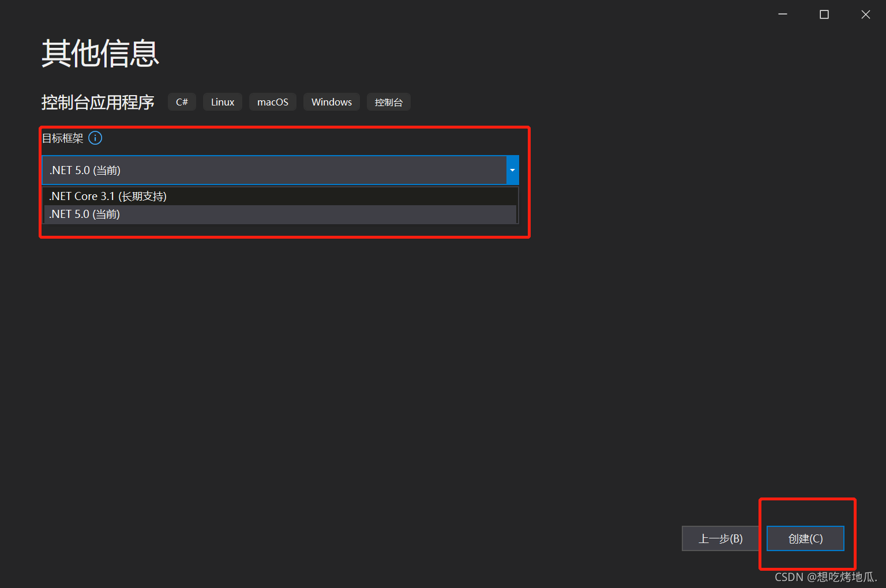Viewport: 886px width, 588px height.
Task: Click the 其他信息 title
Action: pos(100,54)
